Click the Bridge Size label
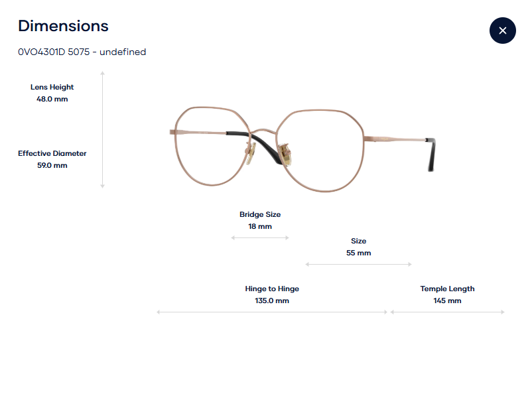Viewport: 532px width, 396px height. click(x=260, y=214)
